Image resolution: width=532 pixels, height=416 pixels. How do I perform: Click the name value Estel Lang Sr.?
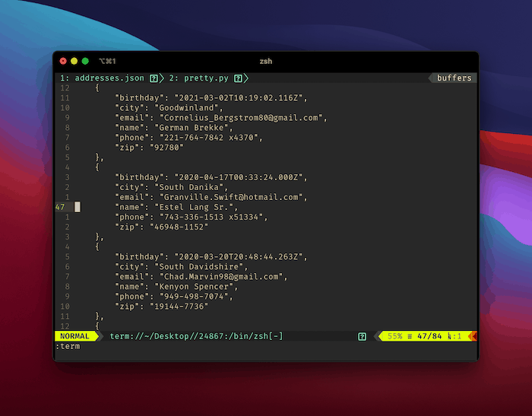pyautogui.click(x=194, y=207)
